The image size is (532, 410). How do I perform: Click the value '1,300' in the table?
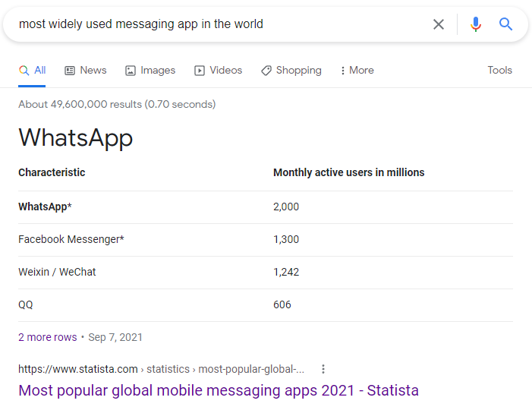[286, 239]
